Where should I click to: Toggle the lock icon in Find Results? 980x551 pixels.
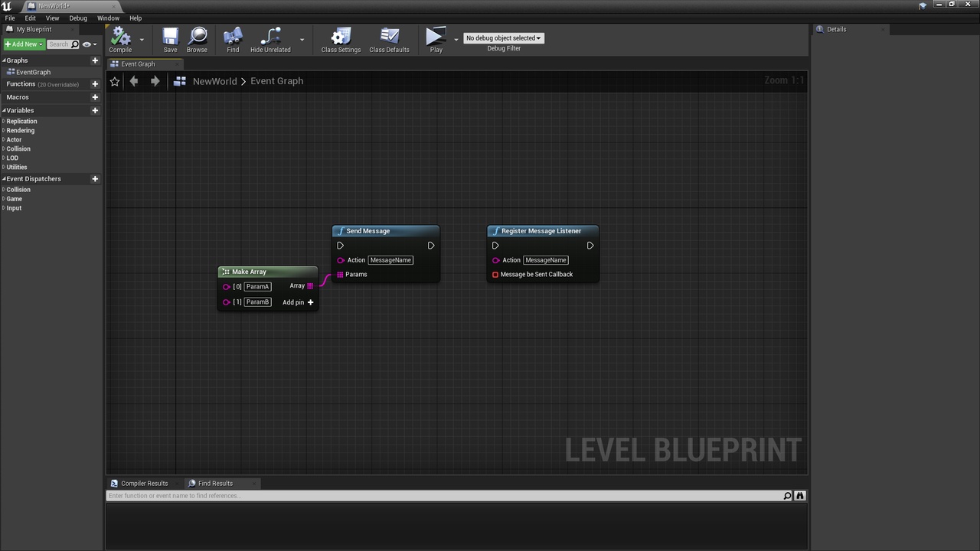pos(800,496)
